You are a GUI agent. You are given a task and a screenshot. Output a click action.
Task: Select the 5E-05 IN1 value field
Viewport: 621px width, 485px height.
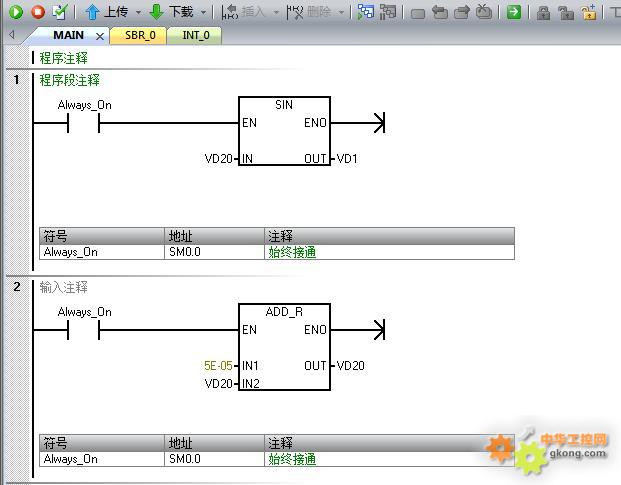(x=217, y=366)
